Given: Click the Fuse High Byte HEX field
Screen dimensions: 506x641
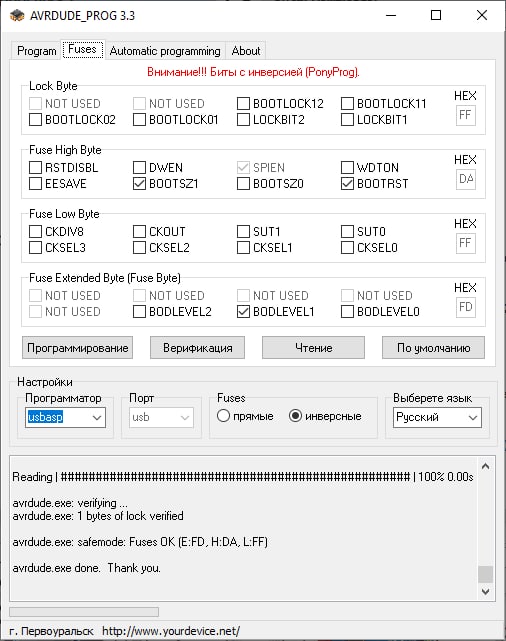Looking at the screenshot, I should [466, 179].
